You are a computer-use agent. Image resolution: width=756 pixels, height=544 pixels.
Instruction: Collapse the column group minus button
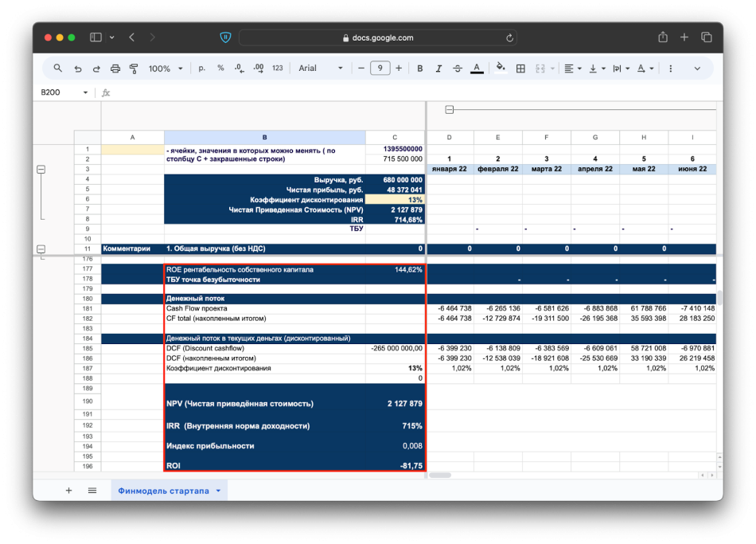pyautogui.click(x=449, y=109)
